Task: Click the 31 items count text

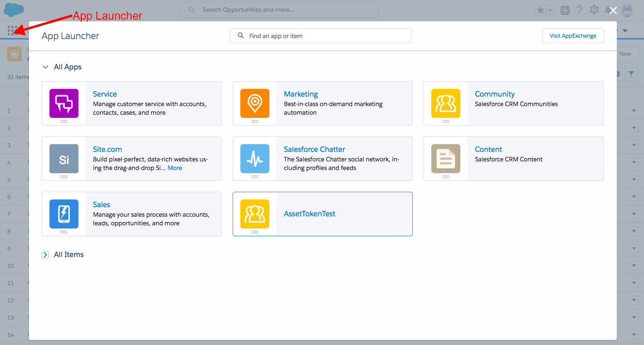Action: tap(18, 77)
